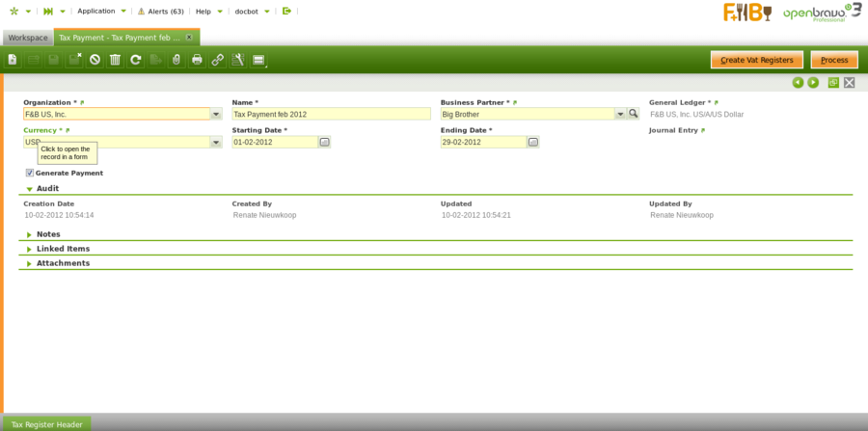Click the Create Vat Registers button

pos(756,60)
